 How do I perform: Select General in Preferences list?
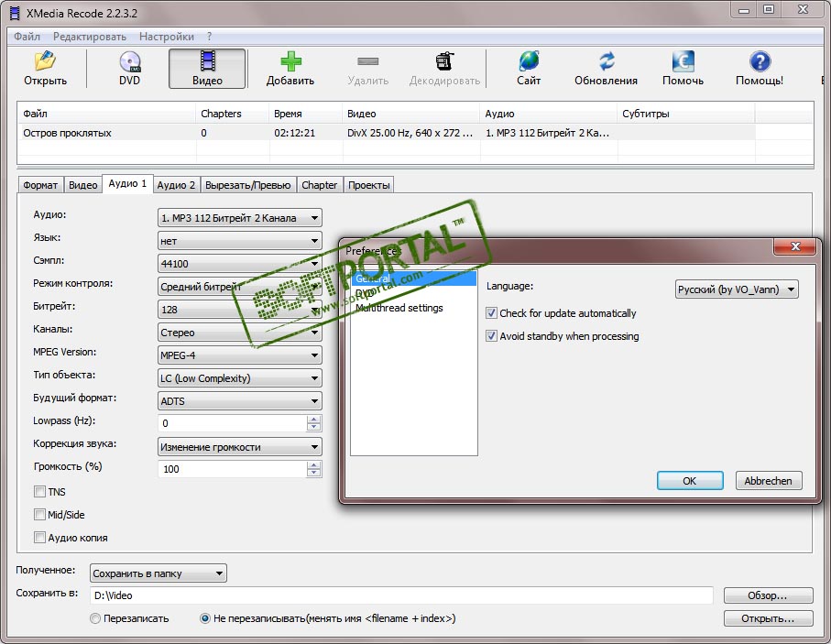pos(413,278)
